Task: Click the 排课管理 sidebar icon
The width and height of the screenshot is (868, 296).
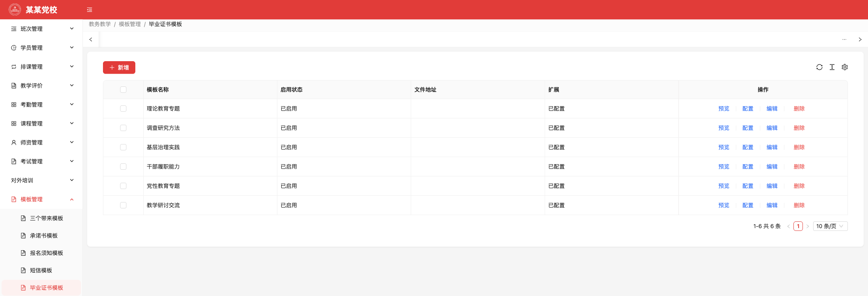Action: (x=14, y=67)
